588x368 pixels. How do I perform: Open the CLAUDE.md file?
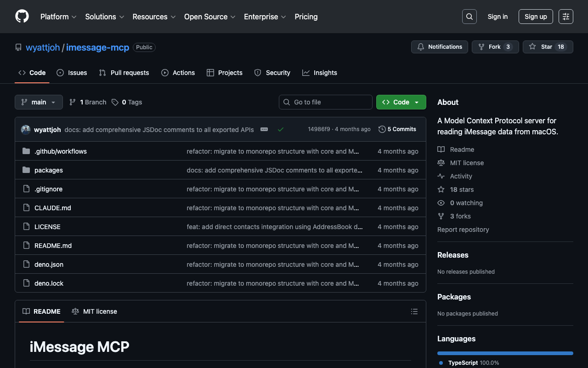tap(53, 208)
